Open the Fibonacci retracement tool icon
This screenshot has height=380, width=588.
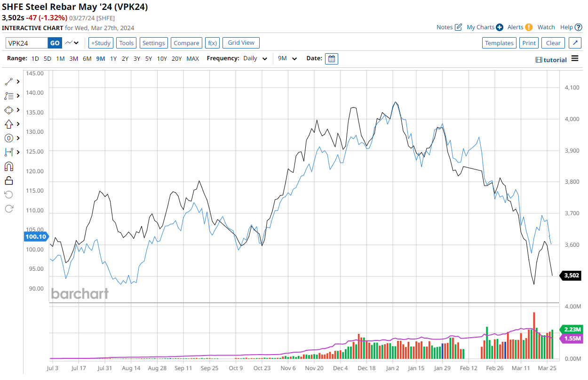(x=9, y=96)
